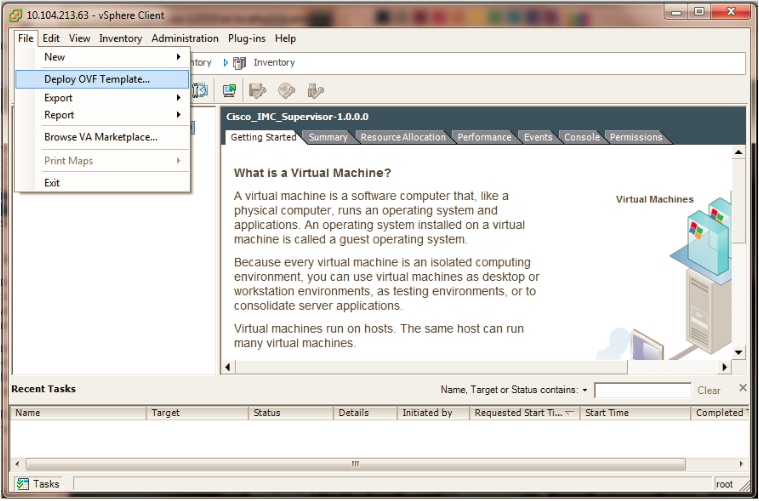Viewport: 759px width, 501px height.
Task: Expand the Export submenu
Action: pos(102,98)
